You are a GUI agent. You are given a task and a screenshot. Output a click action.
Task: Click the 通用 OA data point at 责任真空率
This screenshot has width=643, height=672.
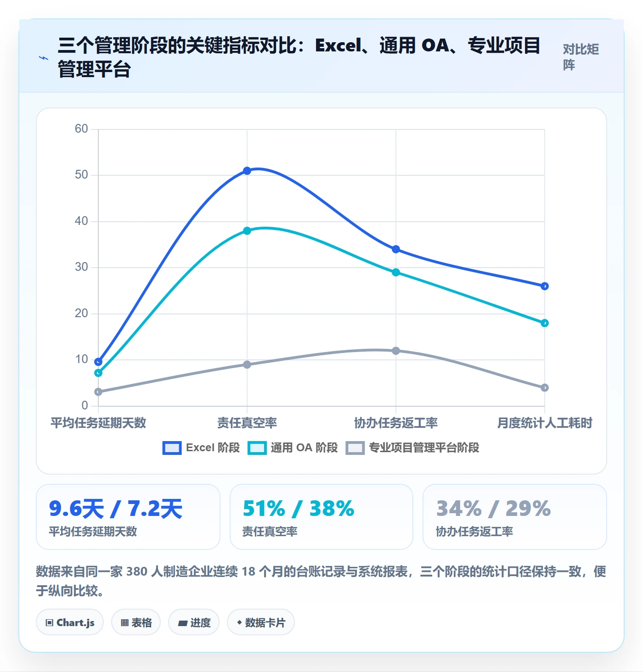coord(247,231)
